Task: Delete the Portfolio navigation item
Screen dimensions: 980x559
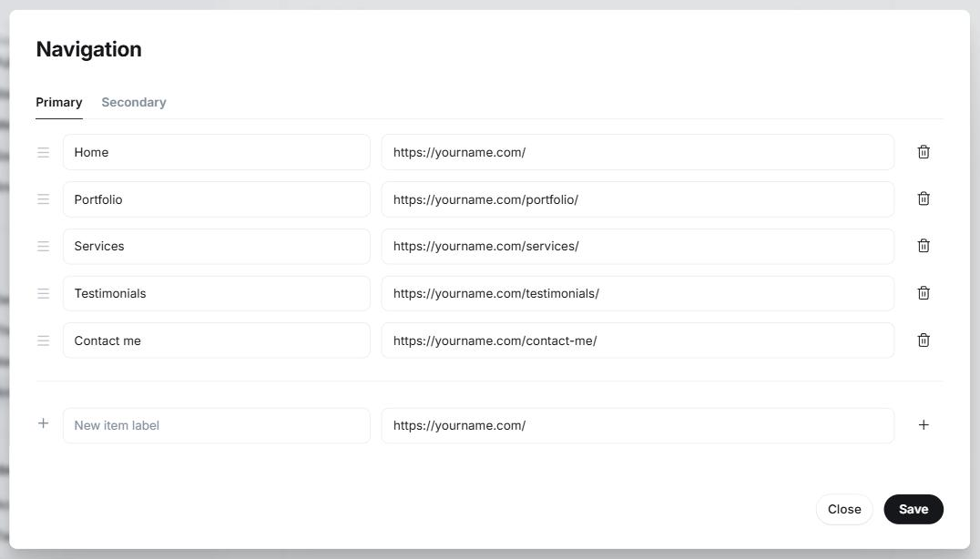Action: (924, 198)
